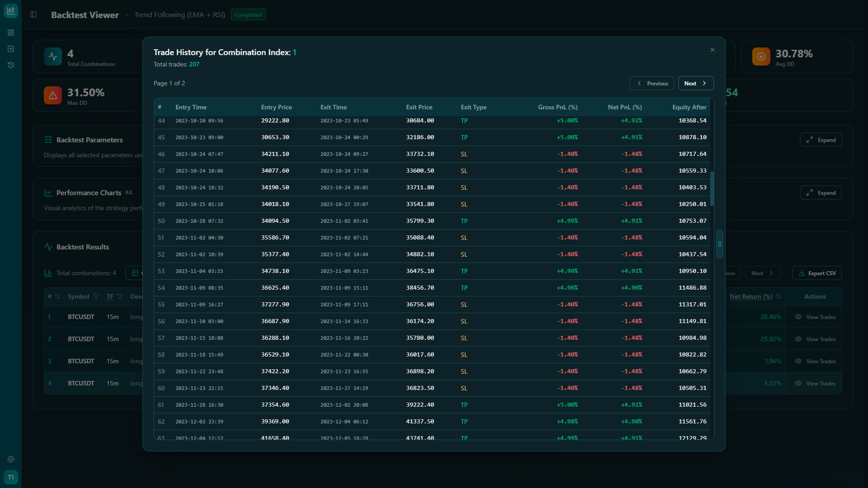Open the history clock icon in the sidebar
Viewport: 868px width, 488px height.
tap(11, 65)
